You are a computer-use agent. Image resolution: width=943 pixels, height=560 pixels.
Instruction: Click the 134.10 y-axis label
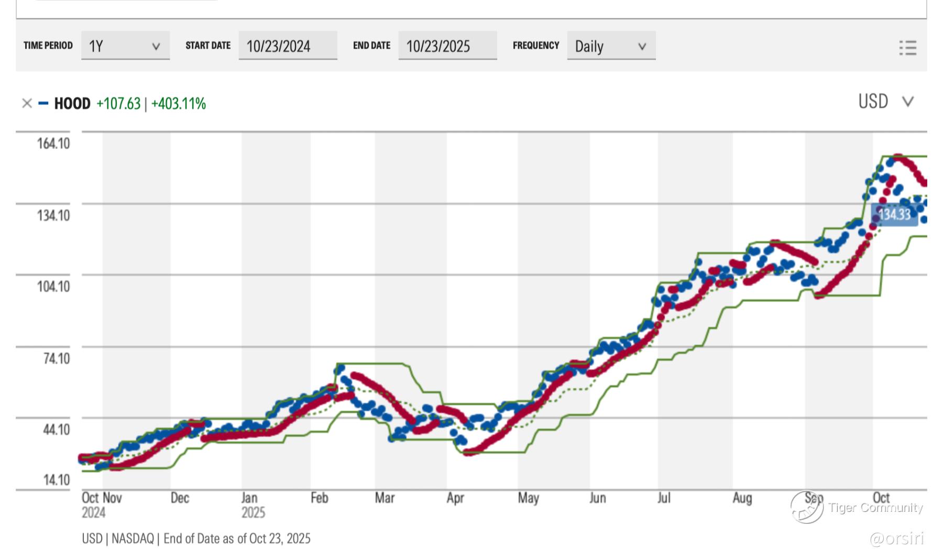[x=53, y=215]
